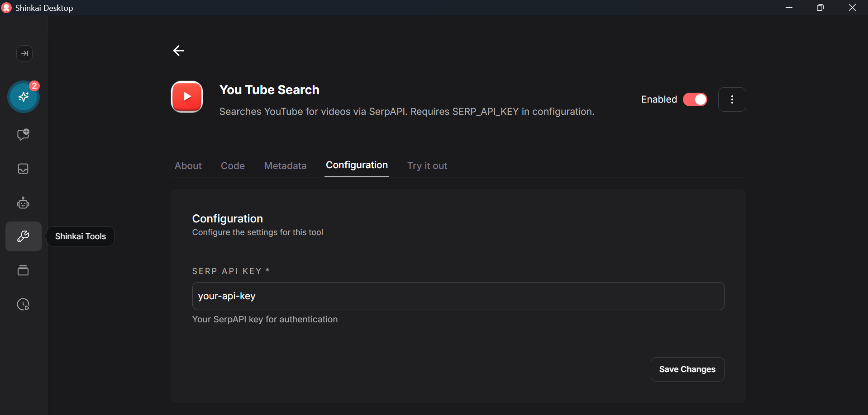Open the stacked files icon in sidebar
The width and height of the screenshot is (868, 415).
coord(23,270)
